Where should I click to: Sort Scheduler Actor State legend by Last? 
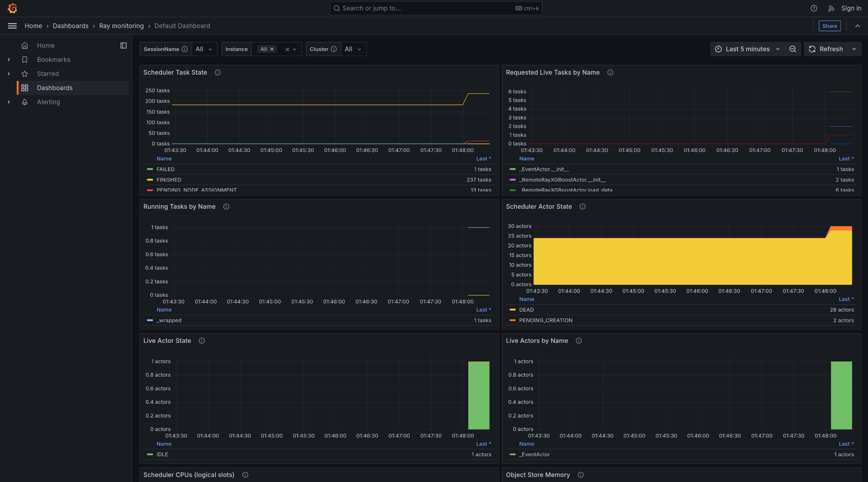pos(846,299)
